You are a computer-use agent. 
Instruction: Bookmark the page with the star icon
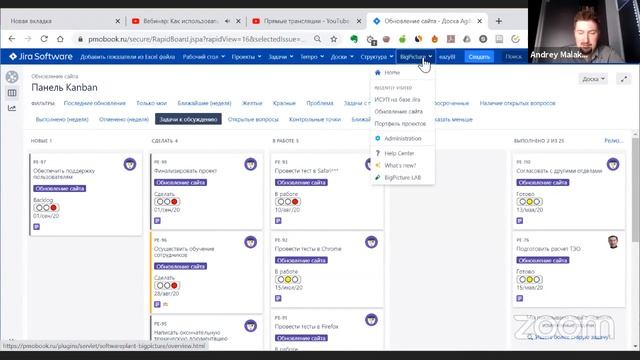(x=334, y=39)
